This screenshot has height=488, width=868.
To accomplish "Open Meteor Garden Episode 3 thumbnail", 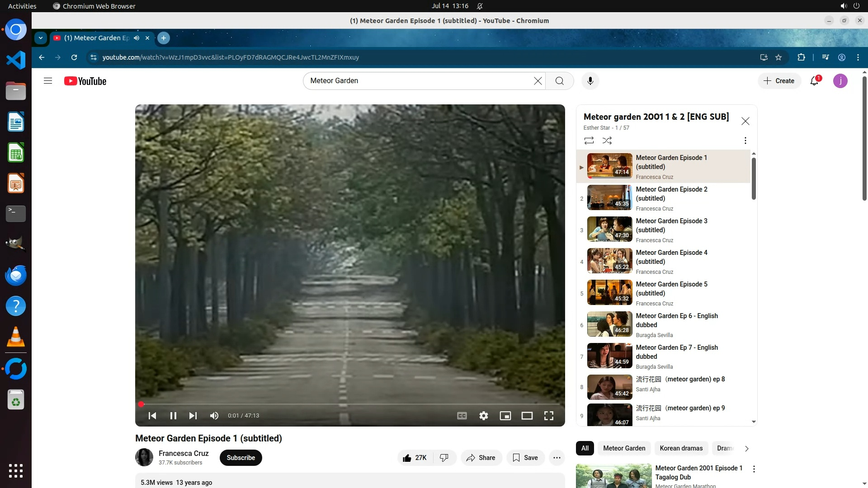I will point(609,230).
